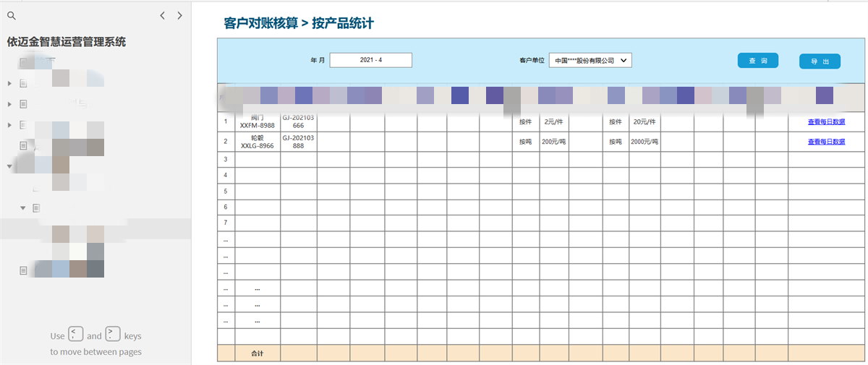Click the page icon at the bottom of sidebar tree

click(23, 270)
